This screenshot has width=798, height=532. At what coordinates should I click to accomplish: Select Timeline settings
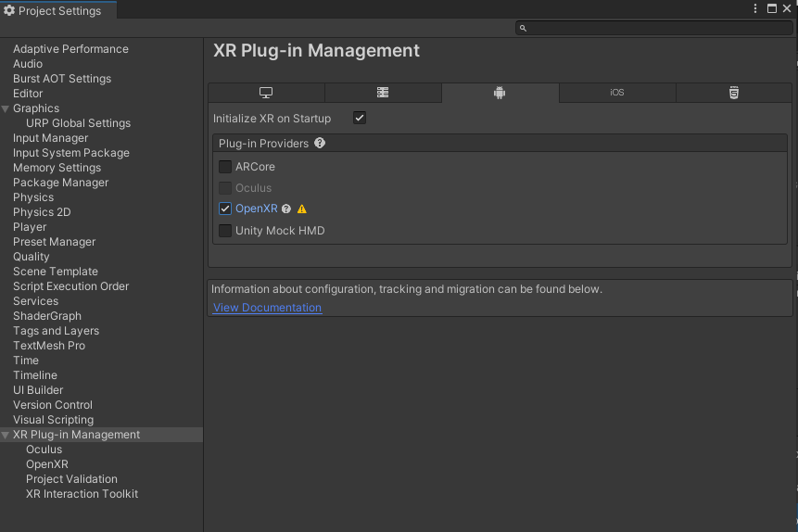click(35, 375)
